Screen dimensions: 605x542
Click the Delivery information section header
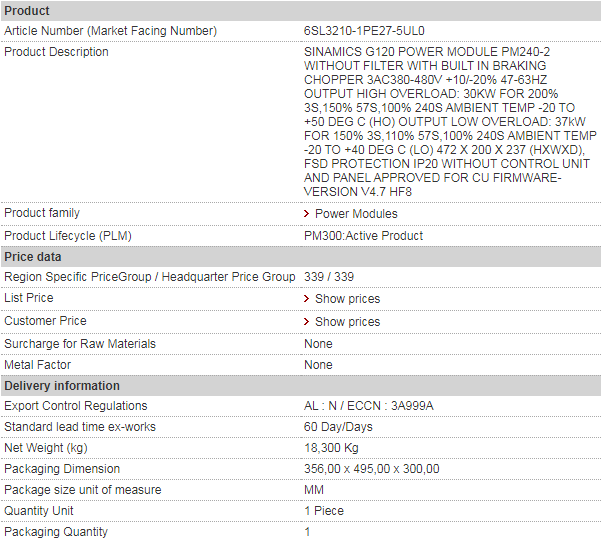pos(301,386)
